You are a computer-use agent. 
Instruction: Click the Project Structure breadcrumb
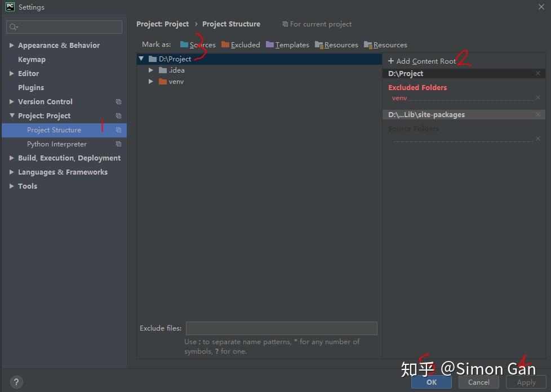point(231,24)
